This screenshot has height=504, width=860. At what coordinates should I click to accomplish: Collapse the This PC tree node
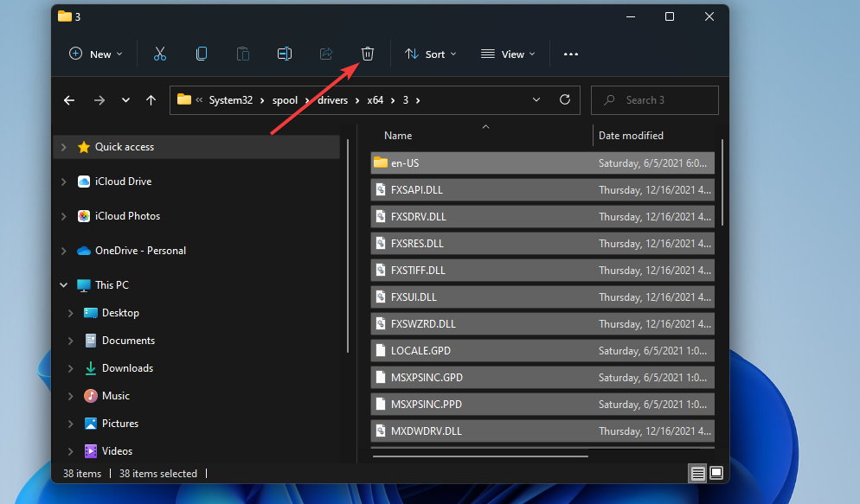63,285
